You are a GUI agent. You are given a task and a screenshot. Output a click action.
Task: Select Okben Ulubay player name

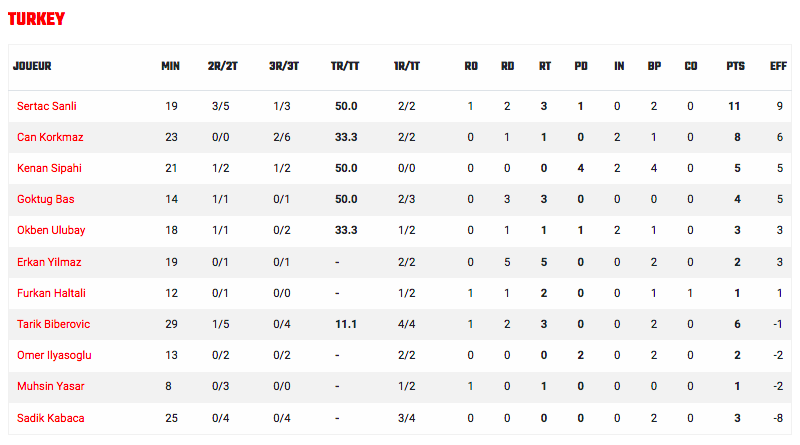[51, 230]
